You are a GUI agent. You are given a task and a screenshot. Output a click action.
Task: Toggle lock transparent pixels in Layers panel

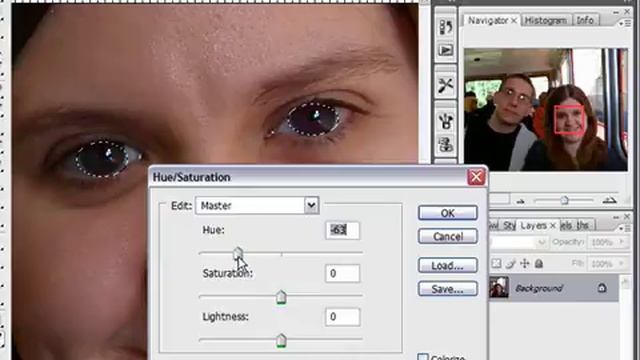pyautogui.click(x=496, y=264)
